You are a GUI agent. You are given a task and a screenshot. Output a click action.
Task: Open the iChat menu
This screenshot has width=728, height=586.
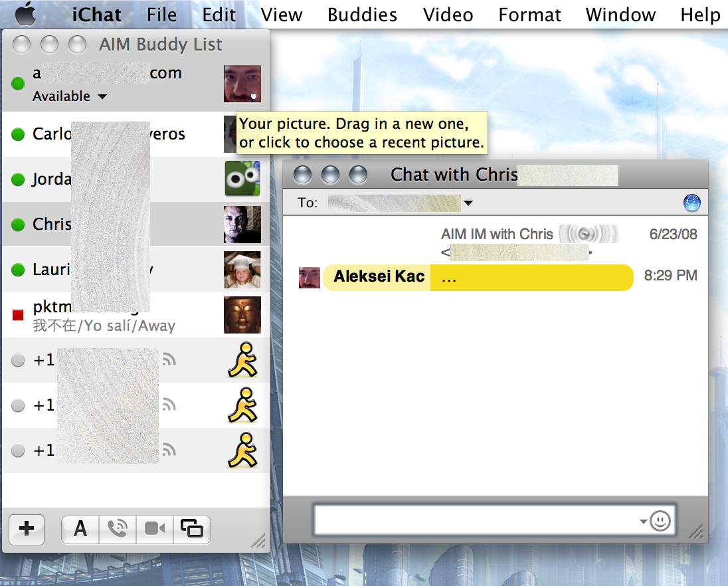click(x=96, y=15)
